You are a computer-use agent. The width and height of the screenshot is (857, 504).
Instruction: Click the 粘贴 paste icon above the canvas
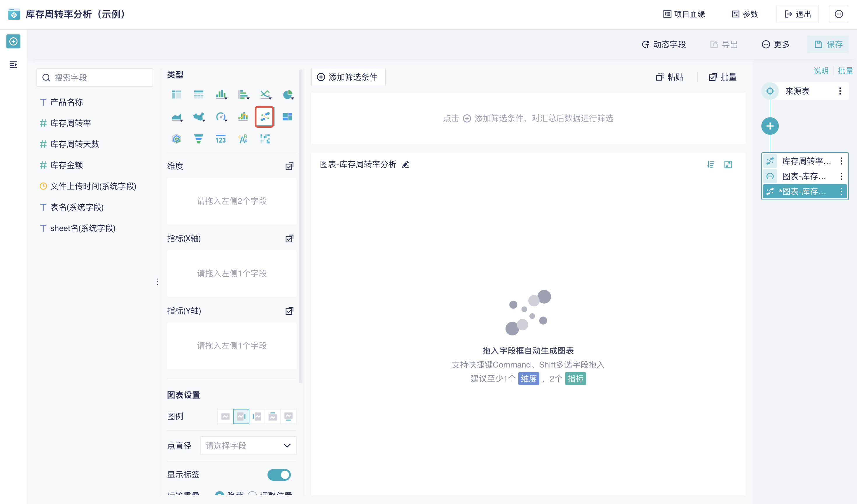click(669, 77)
